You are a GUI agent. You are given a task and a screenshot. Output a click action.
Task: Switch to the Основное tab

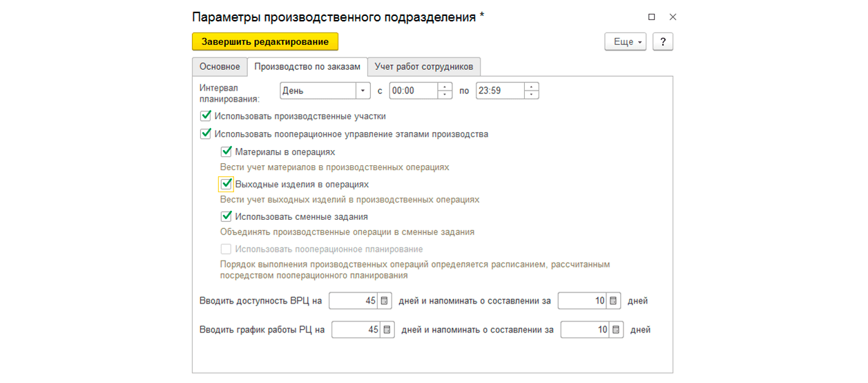pos(220,66)
